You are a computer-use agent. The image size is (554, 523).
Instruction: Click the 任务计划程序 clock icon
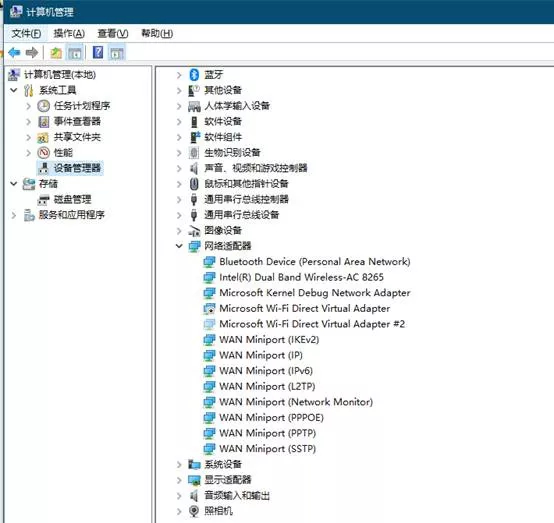click(x=43, y=106)
